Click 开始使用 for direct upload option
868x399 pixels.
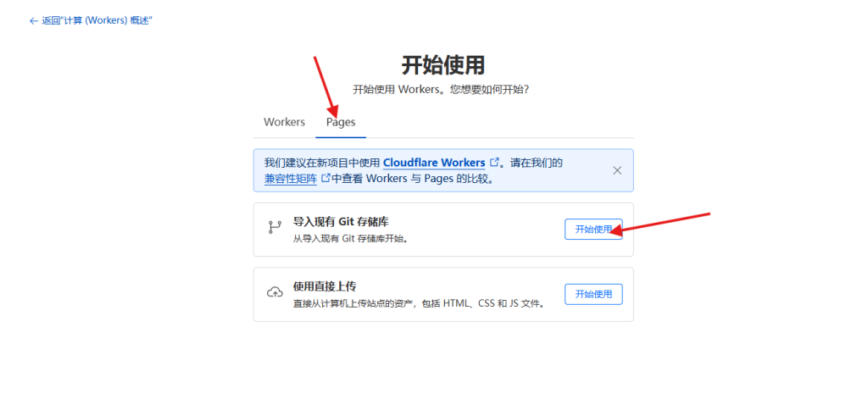tap(593, 295)
